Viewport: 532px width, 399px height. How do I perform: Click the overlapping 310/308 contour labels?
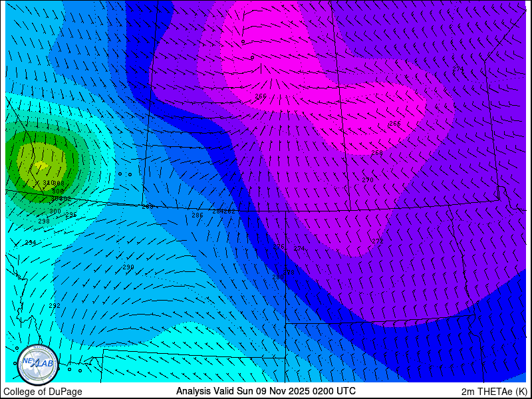[54, 184]
